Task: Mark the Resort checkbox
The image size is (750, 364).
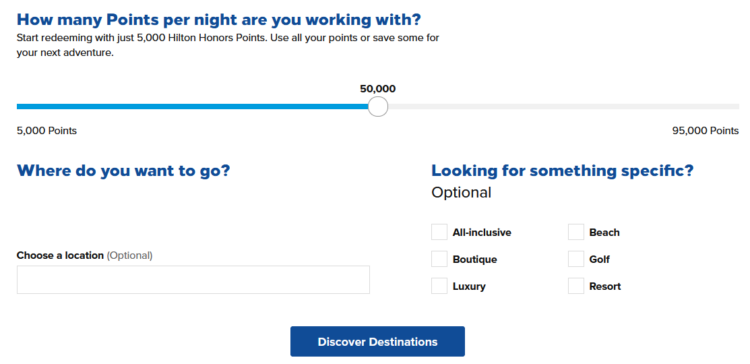Action: pyautogui.click(x=576, y=286)
